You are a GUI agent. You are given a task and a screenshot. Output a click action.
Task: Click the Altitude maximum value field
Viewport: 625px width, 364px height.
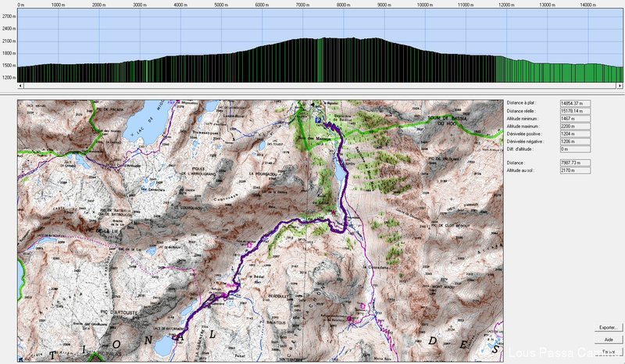pos(576,127)
